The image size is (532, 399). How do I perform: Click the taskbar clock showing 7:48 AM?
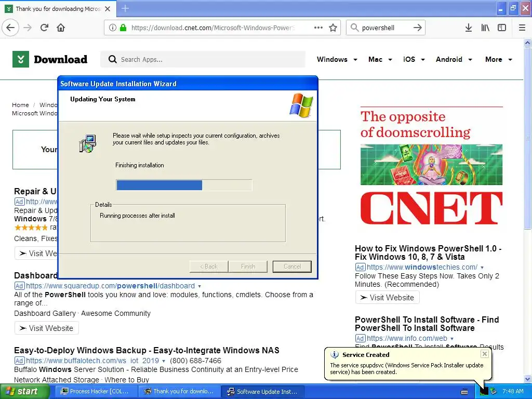click(x=513, y=392)
